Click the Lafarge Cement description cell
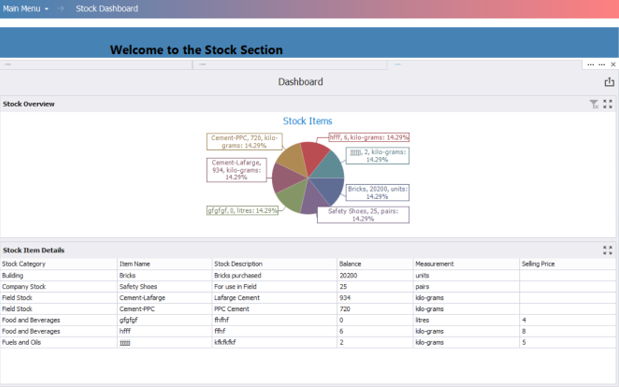Image resolution: width=619 pixels, height=390 pixels. point(275,298)
